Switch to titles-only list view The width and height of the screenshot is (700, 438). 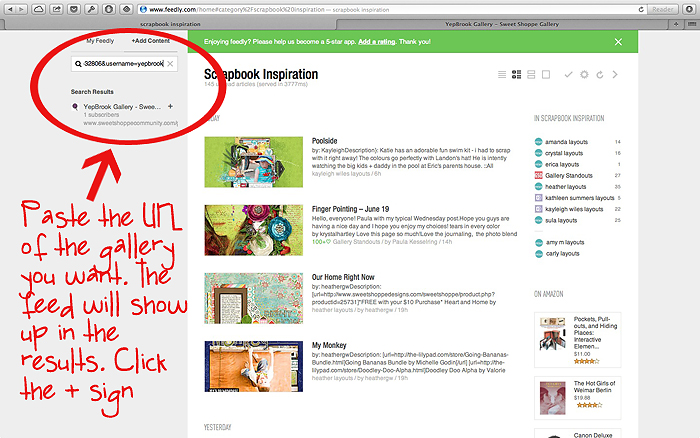502,75
